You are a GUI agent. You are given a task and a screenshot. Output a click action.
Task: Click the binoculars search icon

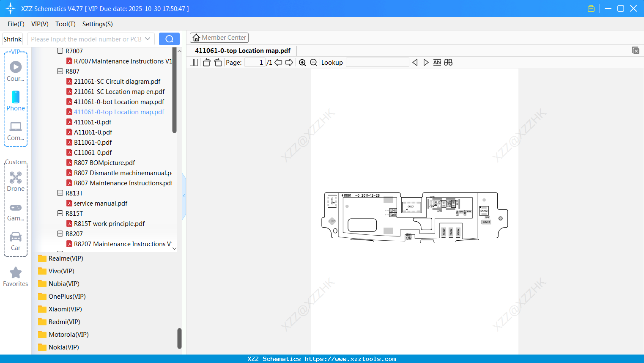(448, 63)
